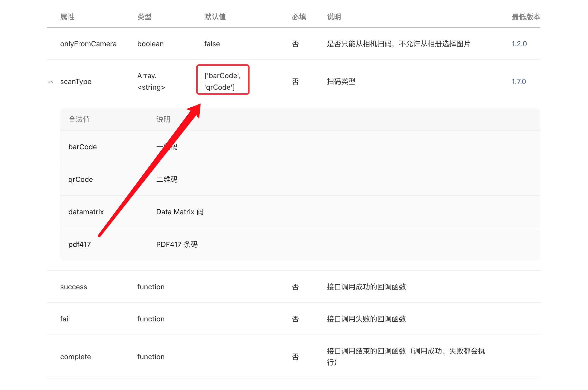The image size is (588, 390).
Task: Click the 默认值 column header
Action: (215, 17)
